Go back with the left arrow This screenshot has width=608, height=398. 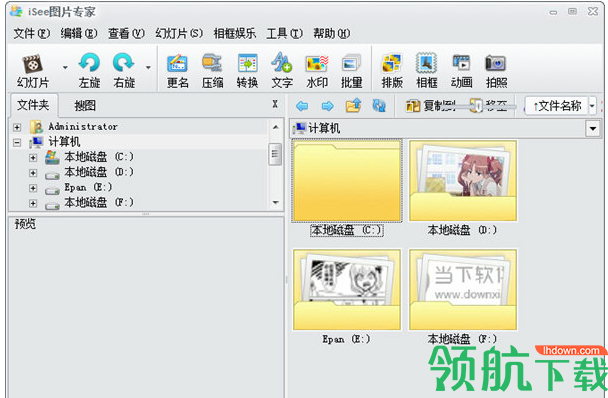pyautogui.click(x=302, y=106)
